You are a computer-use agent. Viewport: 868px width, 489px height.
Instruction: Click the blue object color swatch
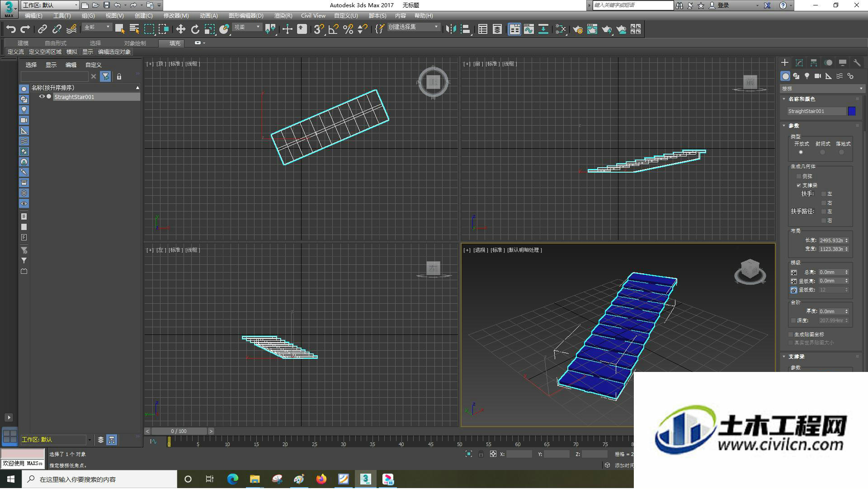pos(852,111)
